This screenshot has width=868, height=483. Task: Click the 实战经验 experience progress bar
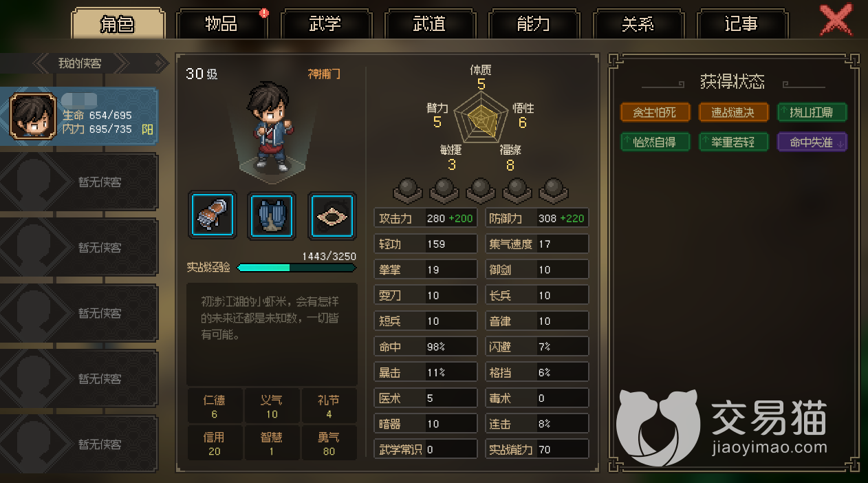[x=297, y=267]
